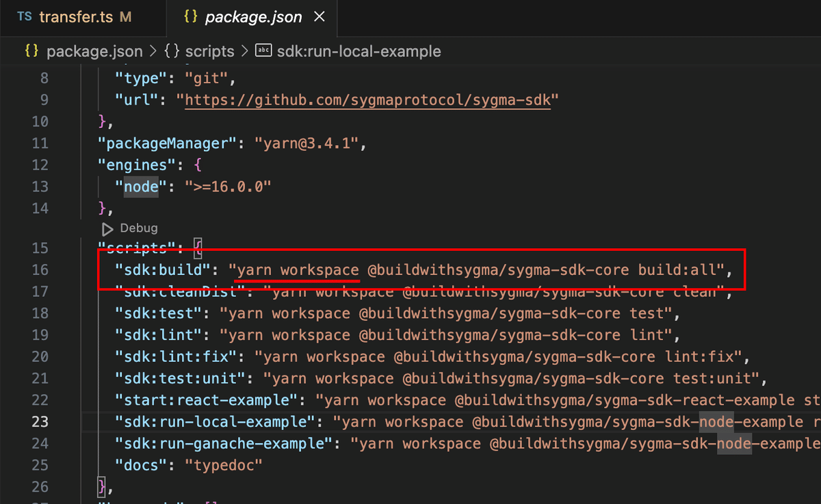This screenshot has height=504, width=821.
Task: Click the "url" key on line 9
Action: (x=137, y=99)
